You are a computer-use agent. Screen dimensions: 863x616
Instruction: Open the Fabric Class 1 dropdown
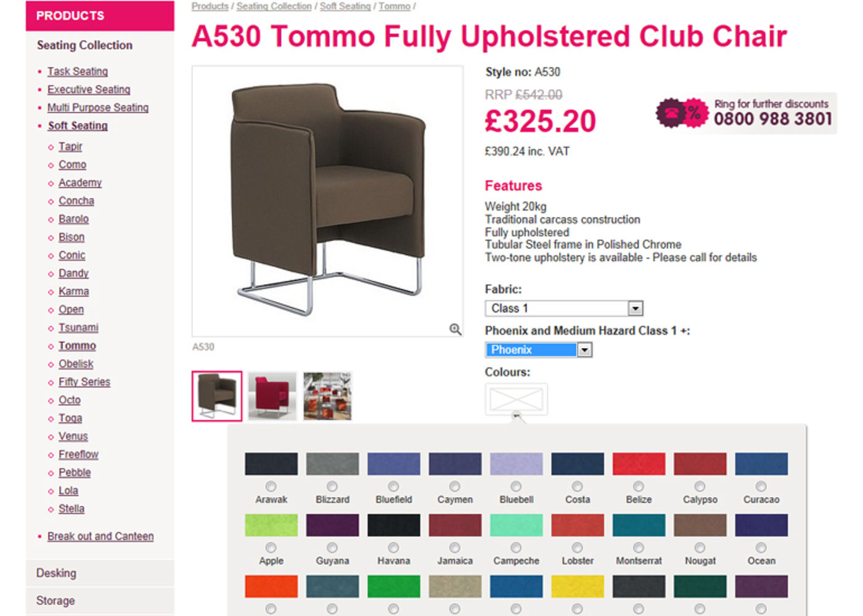(635, 308)
